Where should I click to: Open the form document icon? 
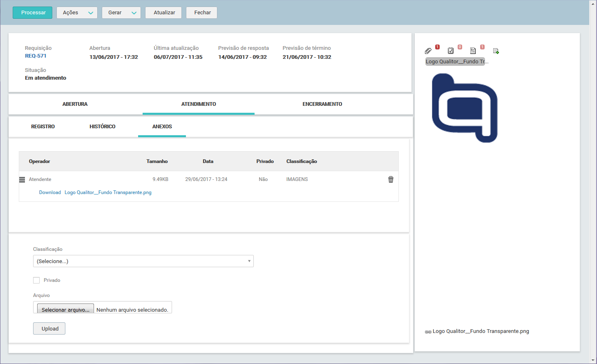(473, 51)
